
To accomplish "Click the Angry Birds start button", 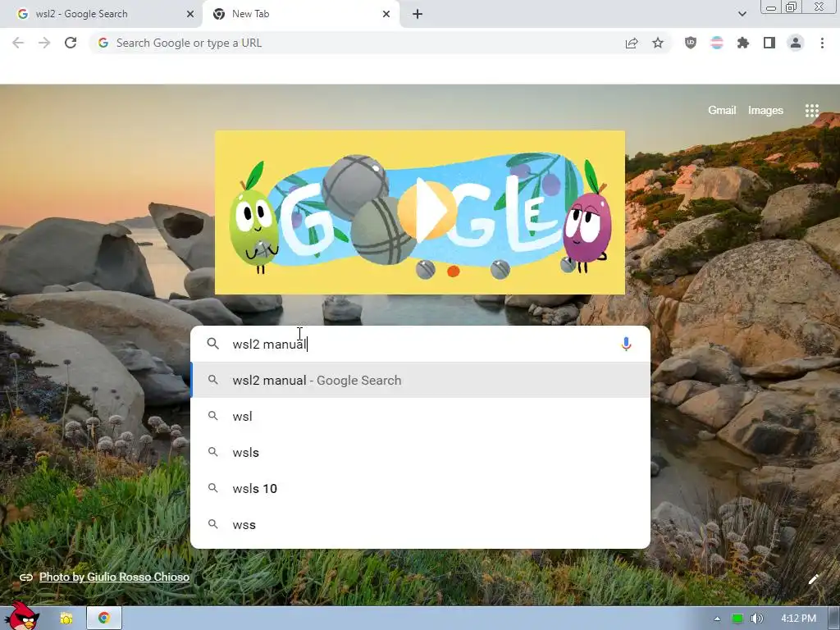I will (21, 617).
